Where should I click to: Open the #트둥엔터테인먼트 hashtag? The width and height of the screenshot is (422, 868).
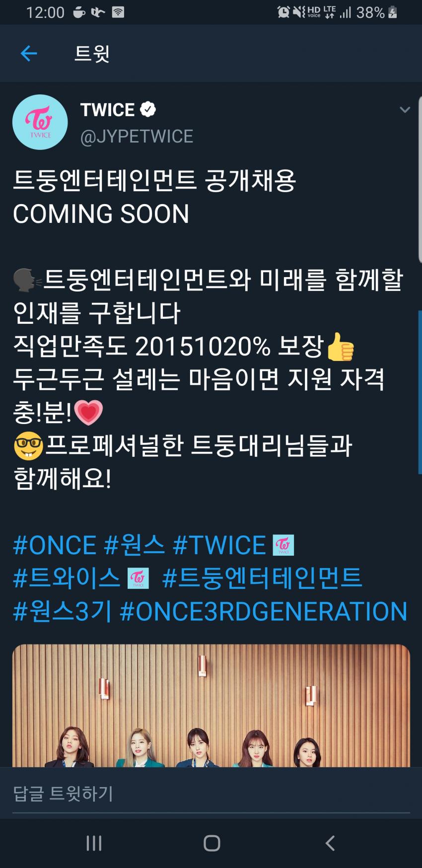click(x=262, y=578)
